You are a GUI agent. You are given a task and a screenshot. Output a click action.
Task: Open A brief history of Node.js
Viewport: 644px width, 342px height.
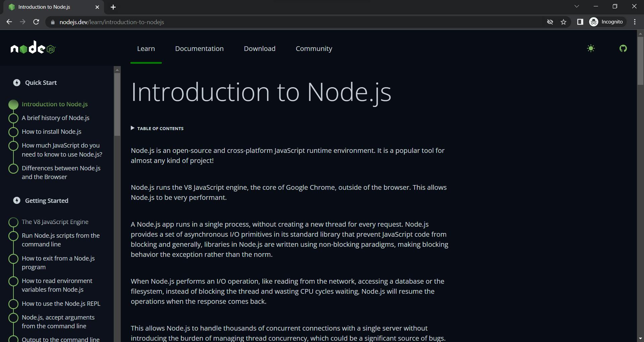click(56, 118)
